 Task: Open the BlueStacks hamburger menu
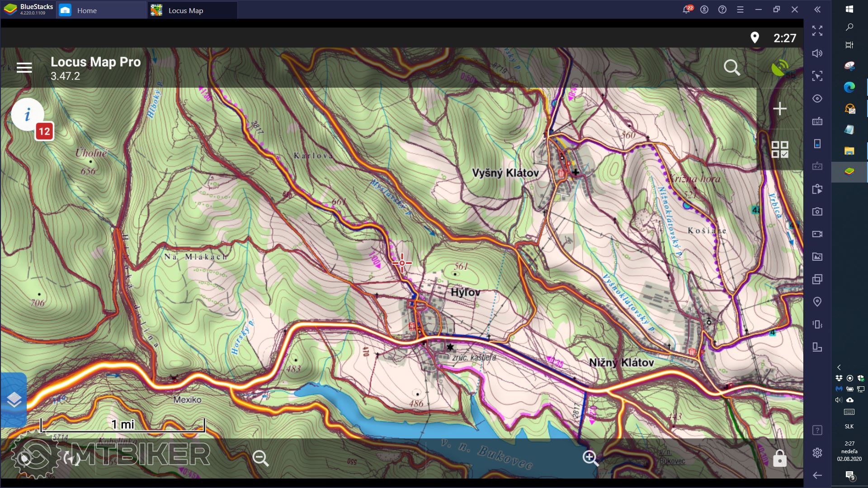pos(740,9)
